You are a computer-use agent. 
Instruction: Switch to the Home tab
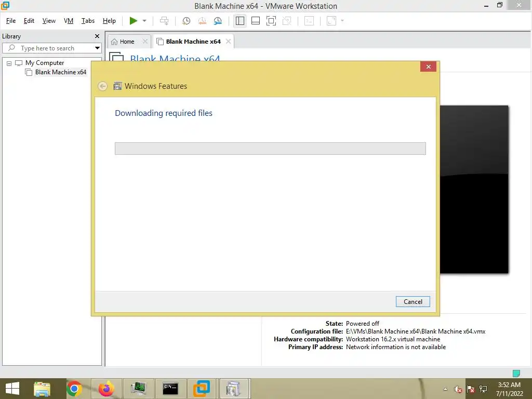tap(127, 42)
